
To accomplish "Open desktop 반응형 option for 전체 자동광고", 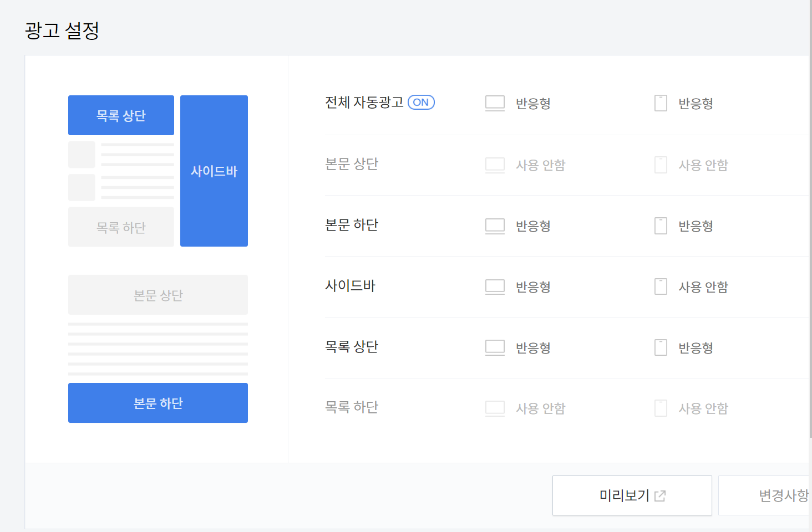I will tap(533, 104).
